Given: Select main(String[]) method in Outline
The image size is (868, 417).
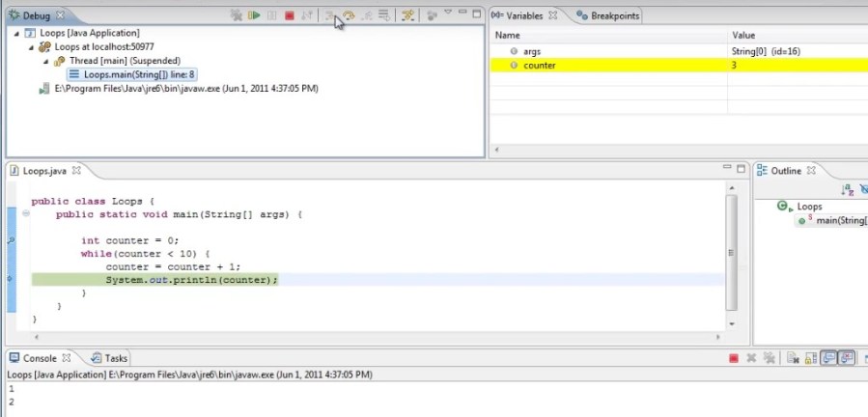Looking at the screenshot, I should (840, 221).
